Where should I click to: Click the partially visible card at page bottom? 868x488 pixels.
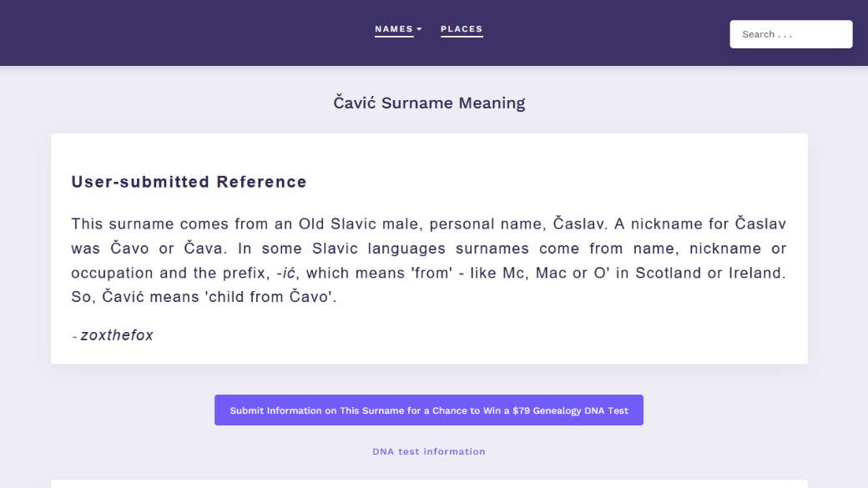tap(429, 484)
